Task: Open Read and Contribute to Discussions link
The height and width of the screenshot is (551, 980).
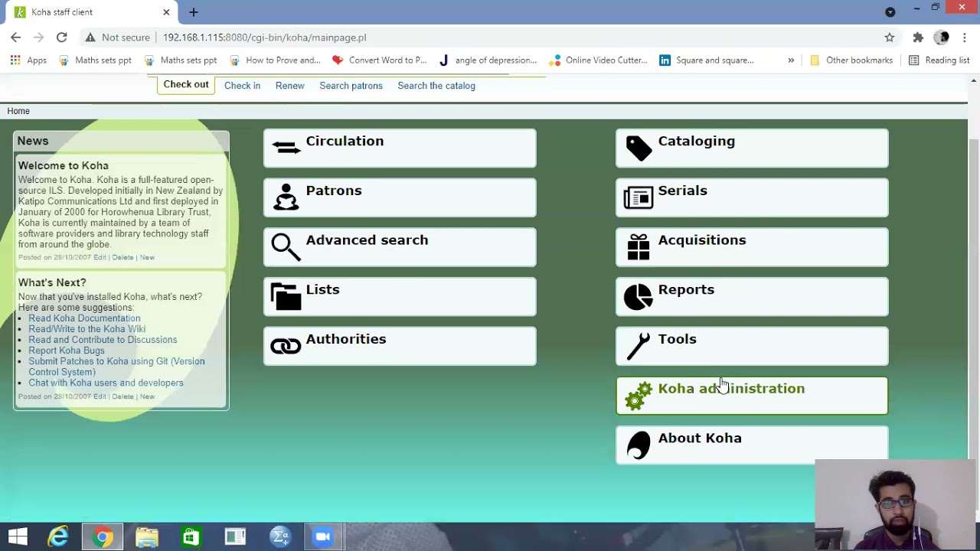Action: click(x=103, y=340)
